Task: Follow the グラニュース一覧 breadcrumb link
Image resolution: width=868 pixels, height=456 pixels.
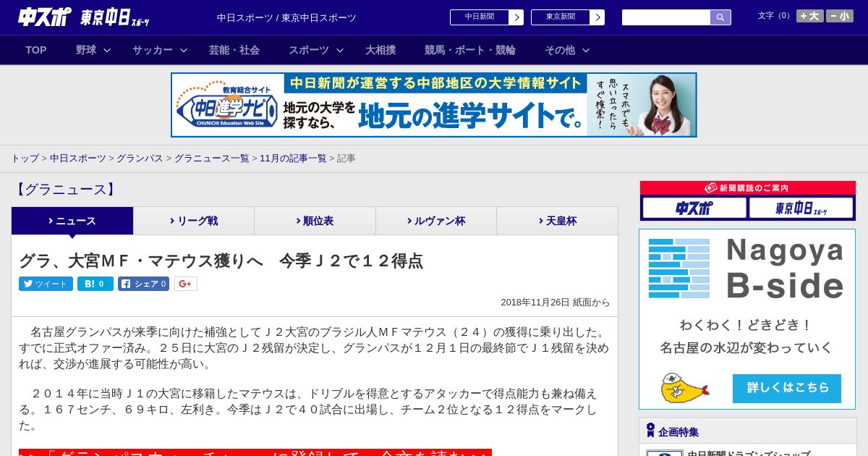Action: click(x=211, y=159)
